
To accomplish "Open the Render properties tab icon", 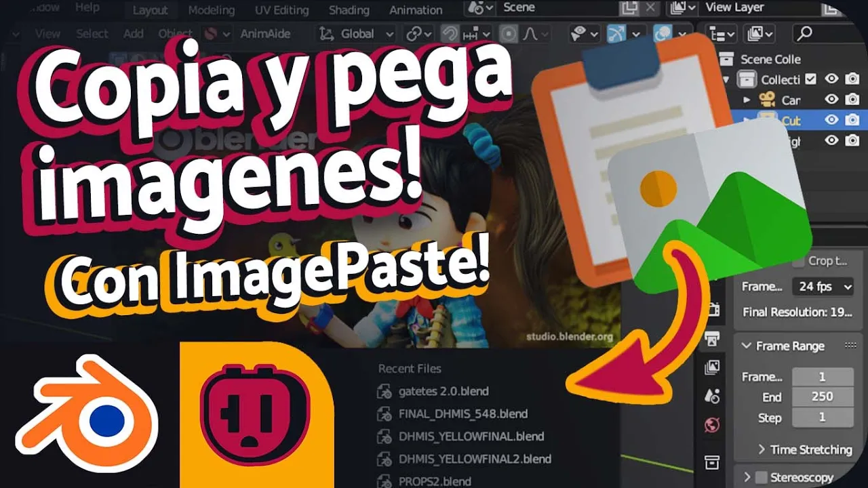I will [x=713, y=309].
